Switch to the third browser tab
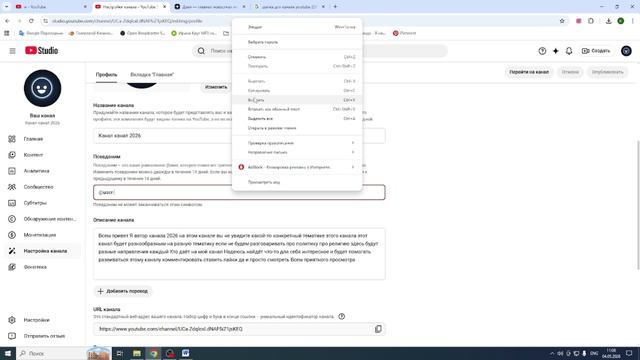The width and height of the screenshot is (640, 360). coord(210,7)
